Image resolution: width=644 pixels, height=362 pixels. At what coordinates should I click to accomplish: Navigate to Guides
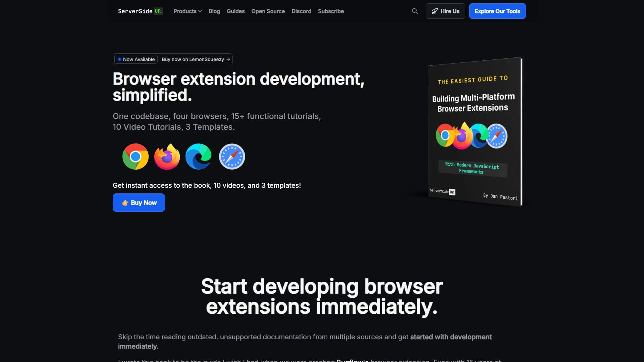(236, 11)
